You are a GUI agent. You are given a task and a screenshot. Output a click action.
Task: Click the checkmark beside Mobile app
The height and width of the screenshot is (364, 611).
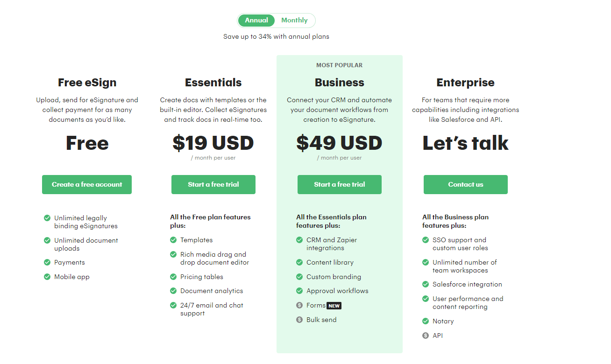pos(47,277)
